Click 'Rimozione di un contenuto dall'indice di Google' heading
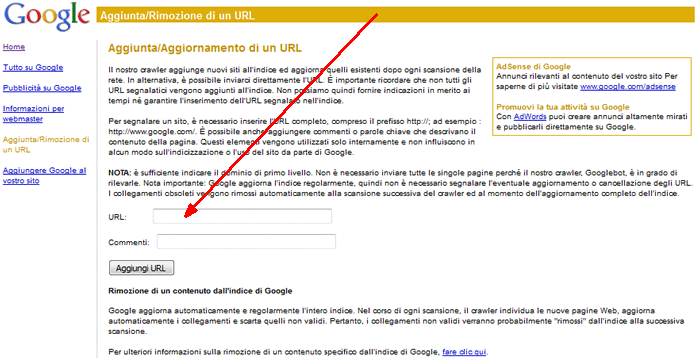Viewport: 695px width, 362px height. click(x=200, y=291)
